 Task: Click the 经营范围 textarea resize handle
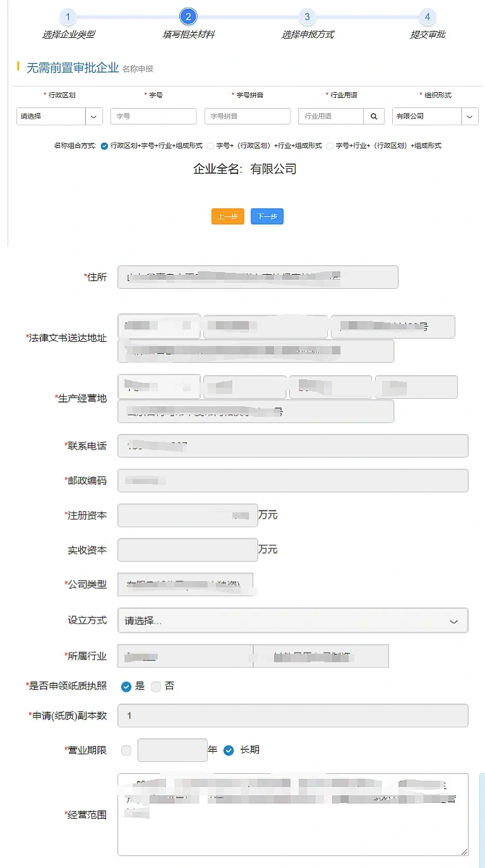tap(464, 852)
